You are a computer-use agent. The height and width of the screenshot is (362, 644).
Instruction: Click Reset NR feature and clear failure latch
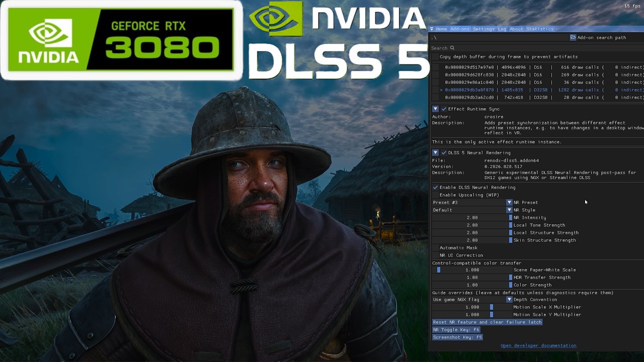pos(487,322)
